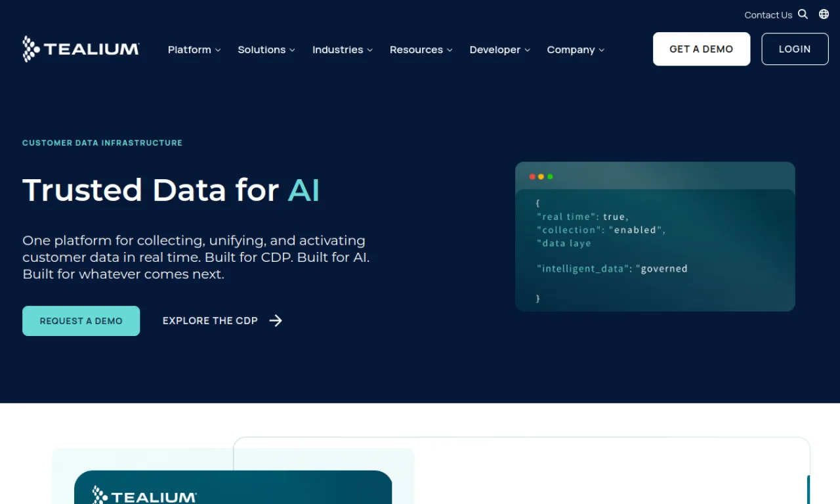Expand the chevron next to Resources
The width and height of the screenshot is (840, 504).
coord(450,50)
